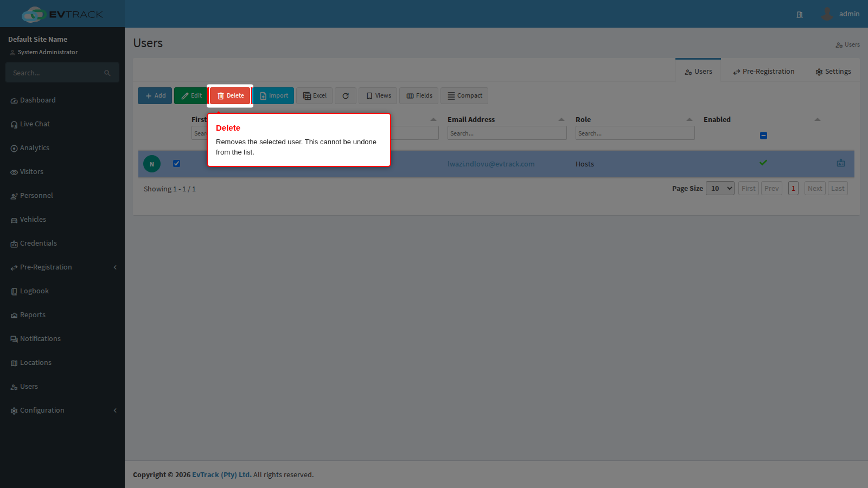Toggle the Enabled filter checkbox
Viewport: 868px width, 488px height.
click(x=763, y=136)
